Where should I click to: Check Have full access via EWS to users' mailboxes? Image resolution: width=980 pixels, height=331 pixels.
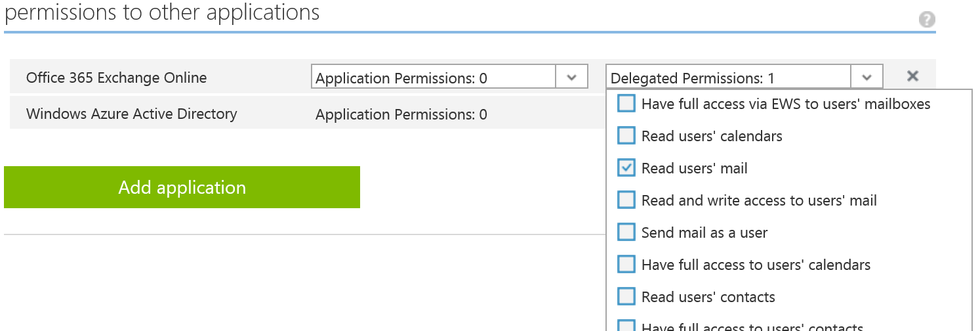coord(626,104)
